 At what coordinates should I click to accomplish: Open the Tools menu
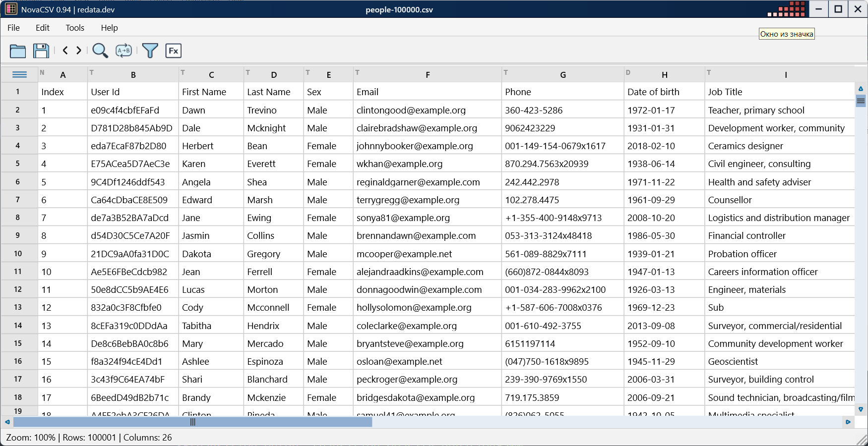click(75, 28)
